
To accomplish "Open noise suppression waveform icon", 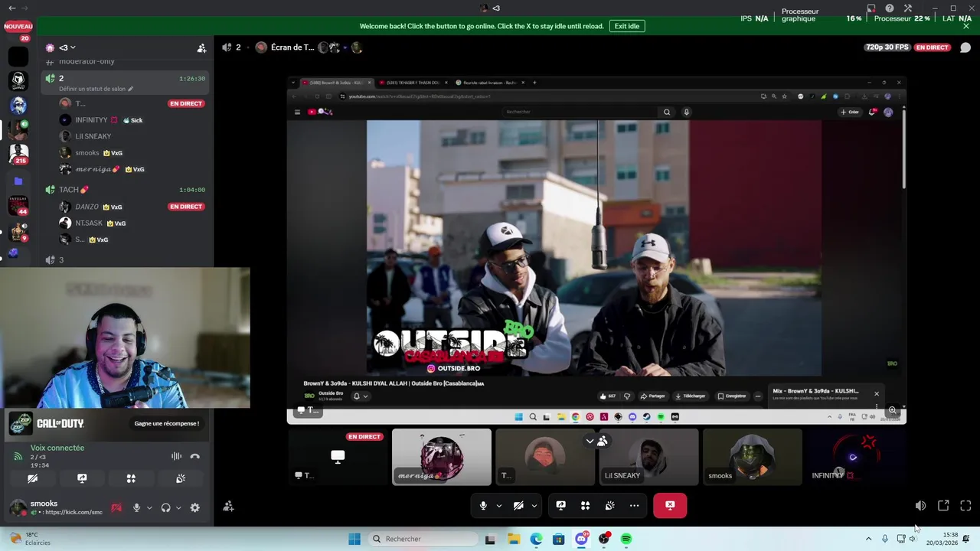I will pos(176,456).
